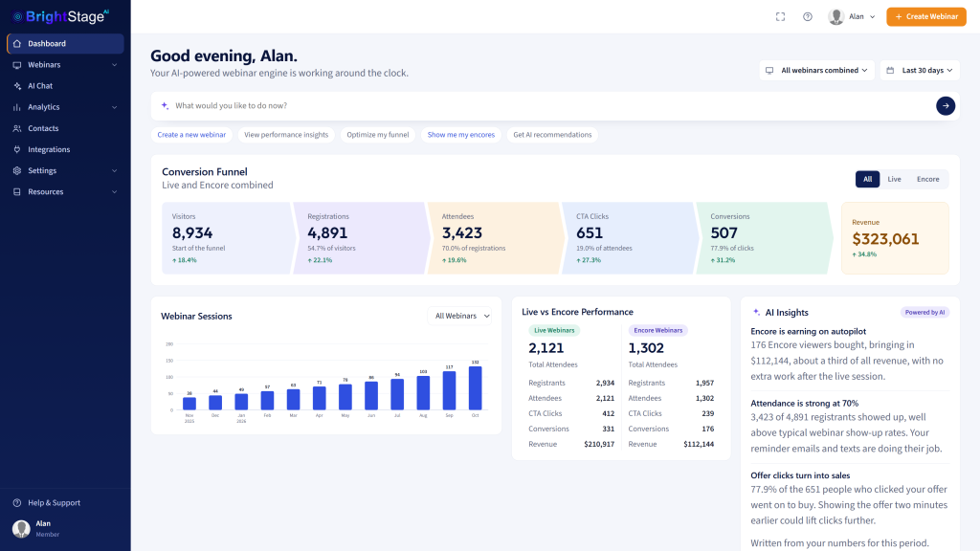
Task: Open Help & Support in the sidebar
Action: [x=65, y=503]
